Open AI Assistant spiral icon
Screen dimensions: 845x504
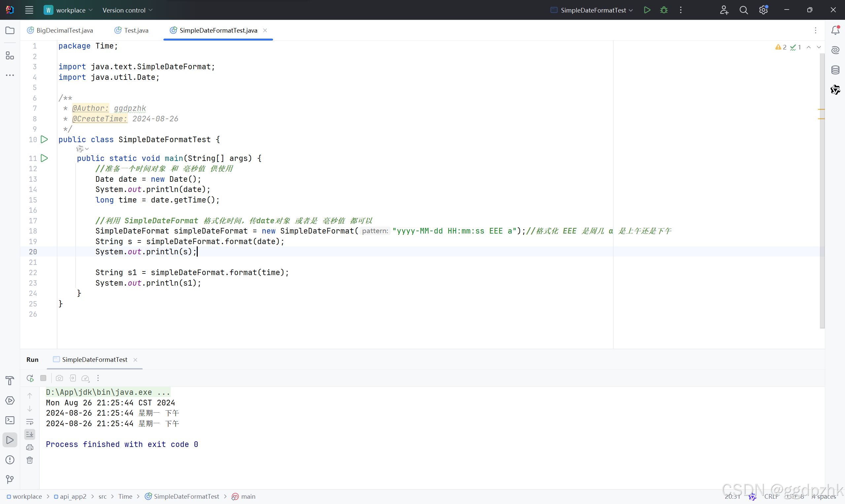click(x=835, y=50)
